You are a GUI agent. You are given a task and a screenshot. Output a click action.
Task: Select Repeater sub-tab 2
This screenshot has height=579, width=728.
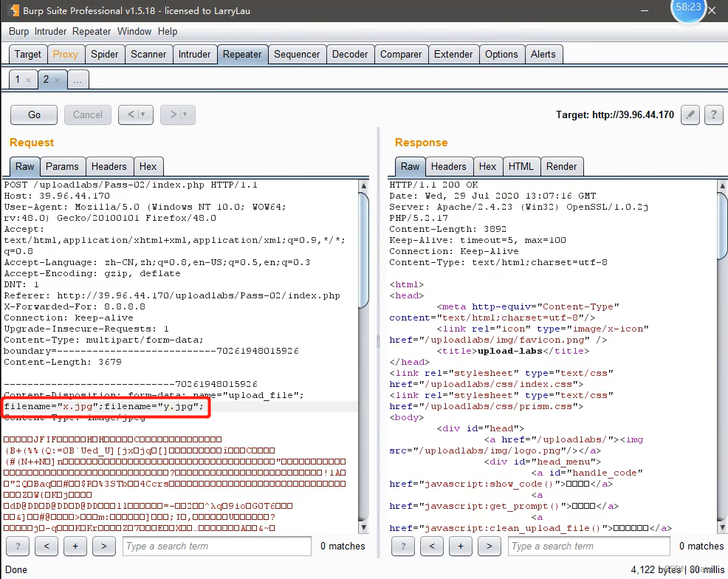pos(46,80)
